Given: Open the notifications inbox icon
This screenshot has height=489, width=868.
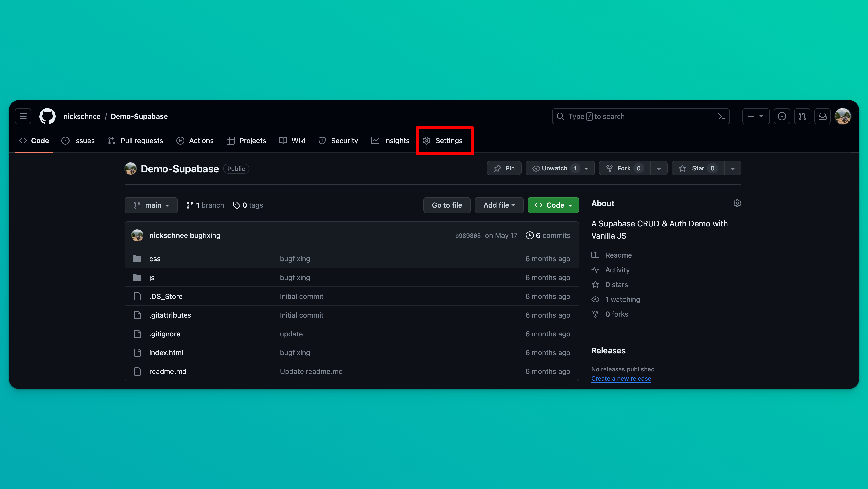Looking at the screenshot, I should point(823,116).
